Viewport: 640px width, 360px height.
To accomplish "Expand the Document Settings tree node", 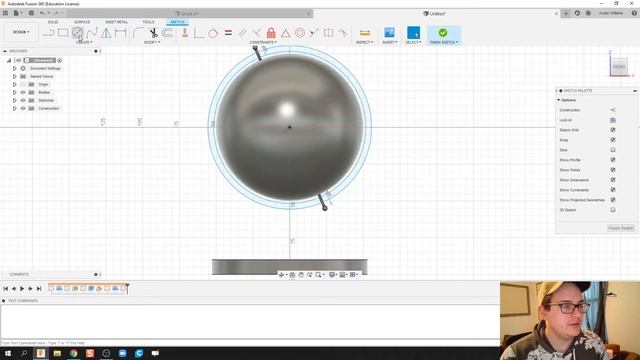I will pos(14,69).
